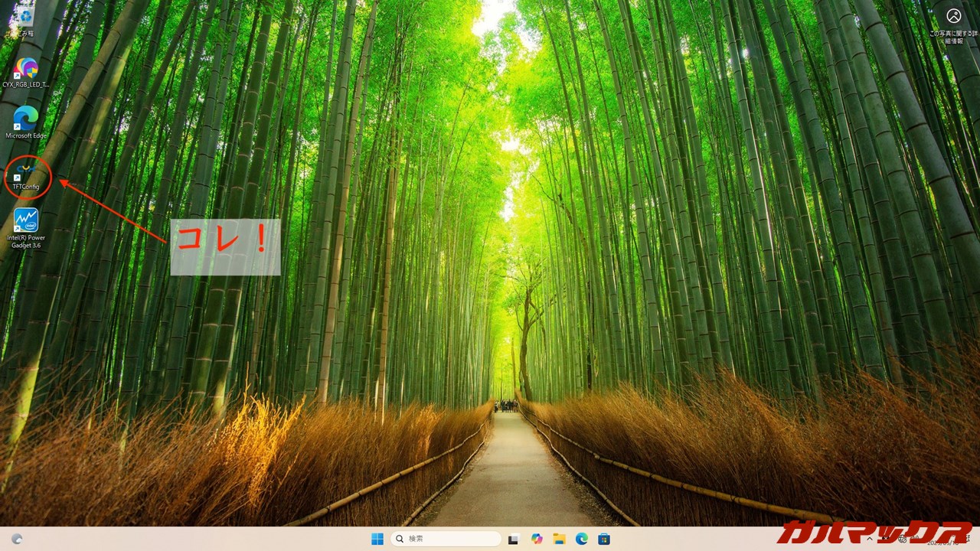Open the Windows Start menu

(x=377, y=539)
